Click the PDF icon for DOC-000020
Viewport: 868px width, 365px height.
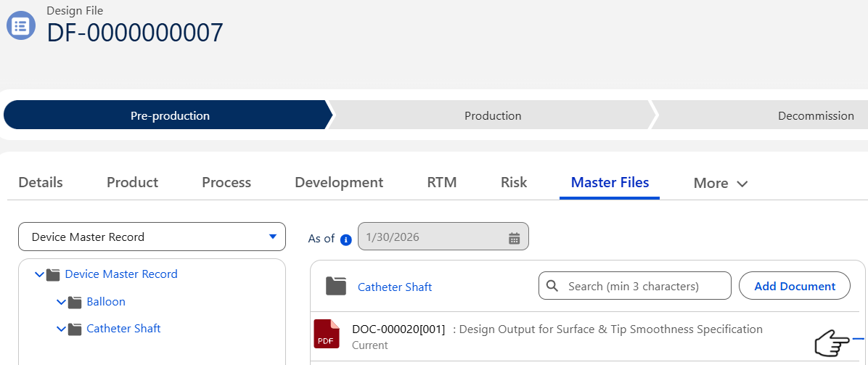click(326, 334)
